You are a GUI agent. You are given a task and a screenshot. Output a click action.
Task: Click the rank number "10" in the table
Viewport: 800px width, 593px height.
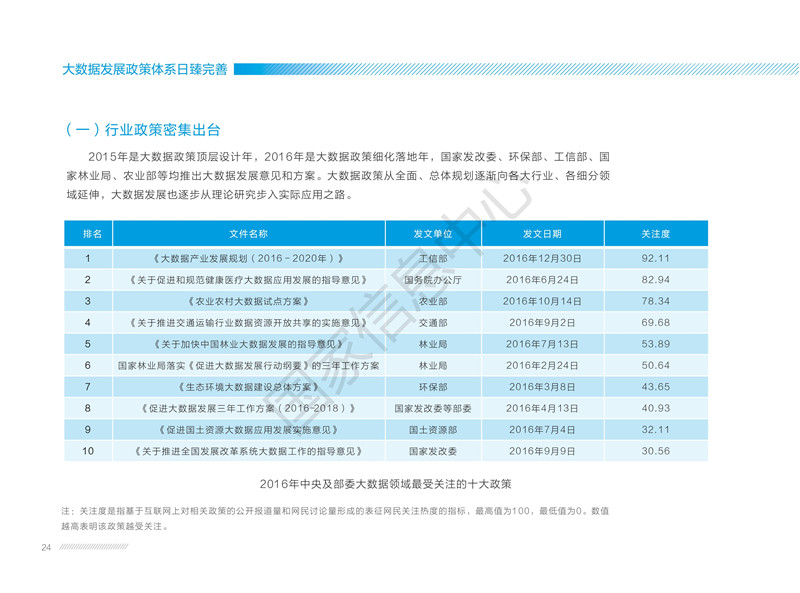(88, 451)
